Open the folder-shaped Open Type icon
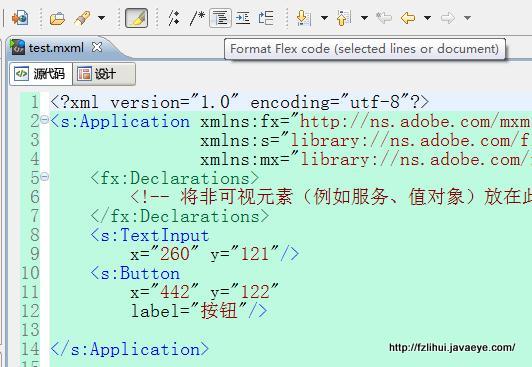This screenshot has height=367, width=532. (57, 18)
